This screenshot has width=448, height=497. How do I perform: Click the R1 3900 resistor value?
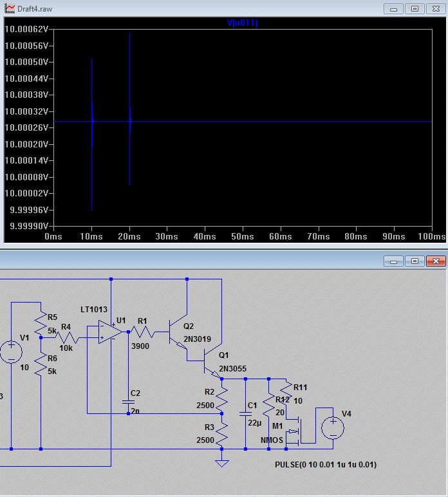click(x=139, y=346)
